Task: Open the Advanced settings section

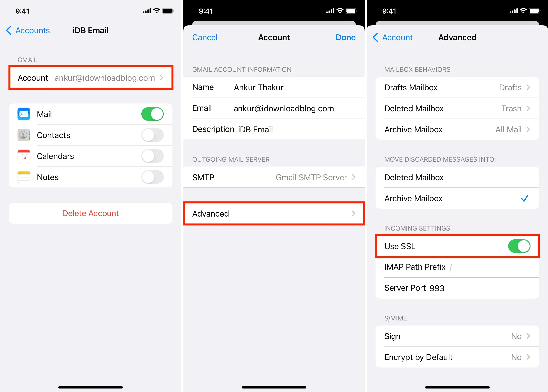Action: pos(275,213)
